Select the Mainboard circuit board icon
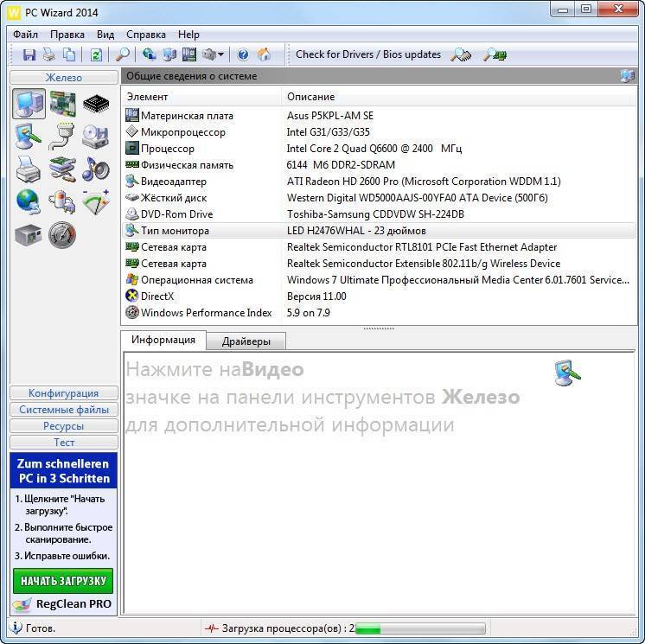 point(62,104)
